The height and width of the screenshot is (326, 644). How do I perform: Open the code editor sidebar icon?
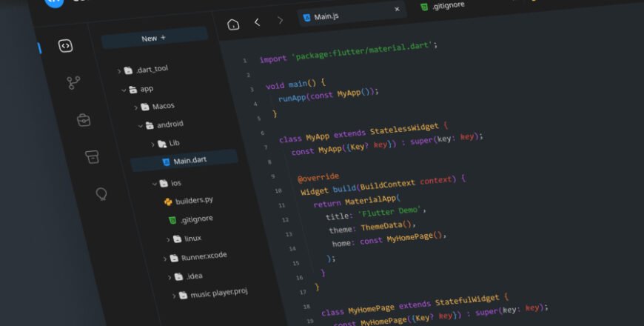click(x=65, y=46)
